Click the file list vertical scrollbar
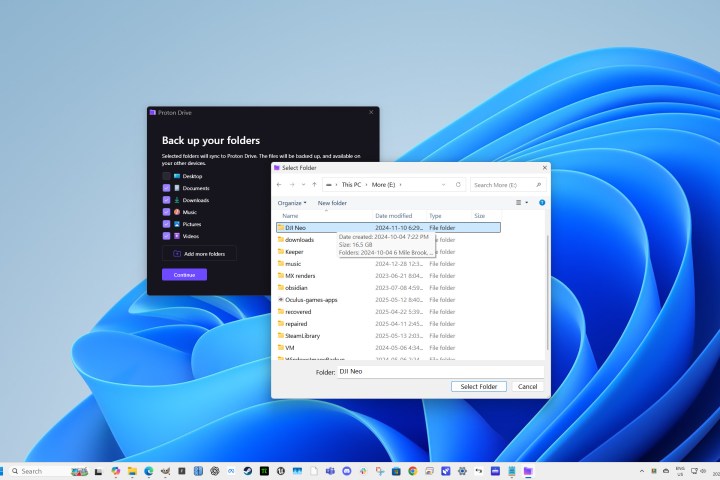The image size is (720, 480). [x=545, y=290]
